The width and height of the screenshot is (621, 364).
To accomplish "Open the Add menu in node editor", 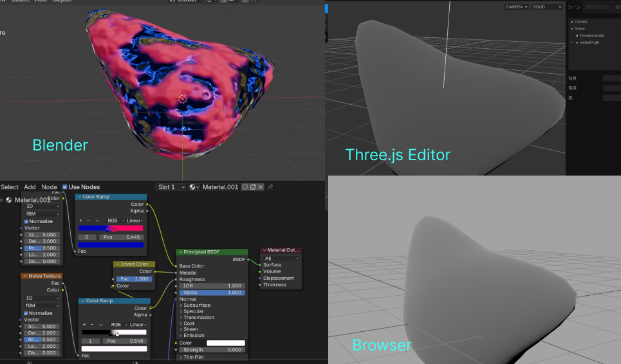I will click(30, 187).
